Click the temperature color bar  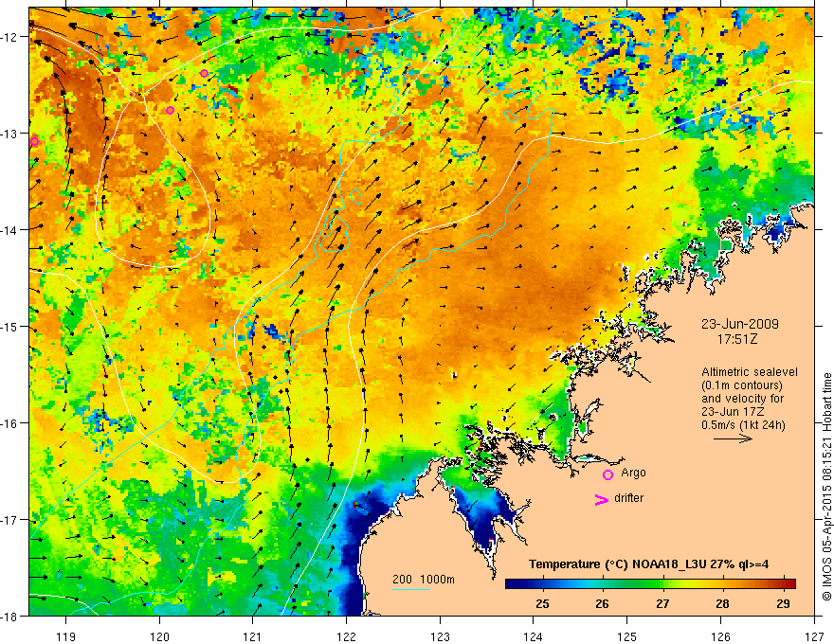tap(650, 583)
